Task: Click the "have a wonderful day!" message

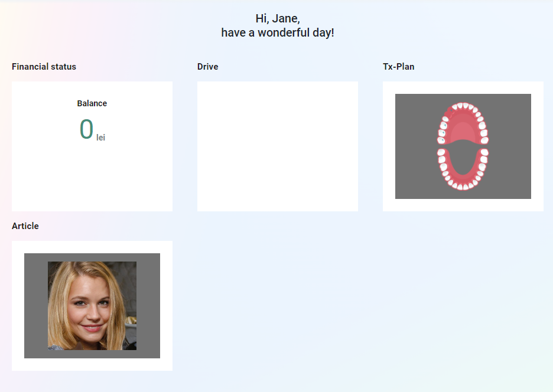Action: point(277,32)
